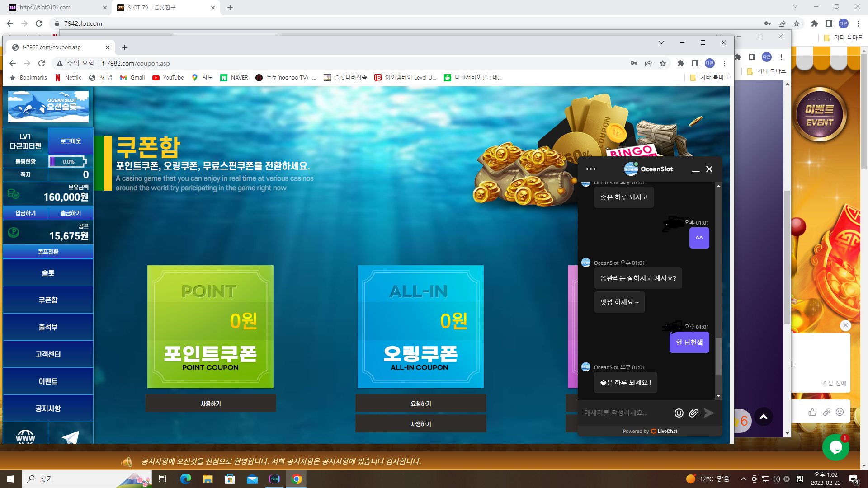Send the chat message
The height and width of the screenshot is (488, 868).
pos(709,413)
